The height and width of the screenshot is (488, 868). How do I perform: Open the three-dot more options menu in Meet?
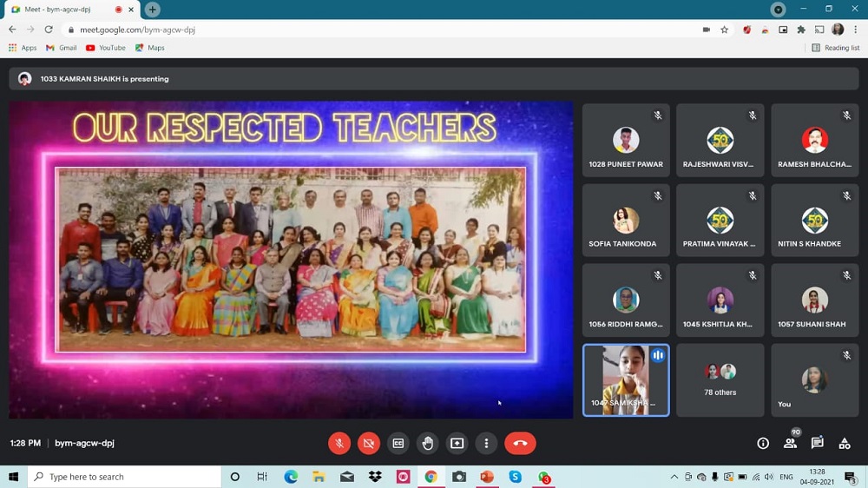pos(487,443)
